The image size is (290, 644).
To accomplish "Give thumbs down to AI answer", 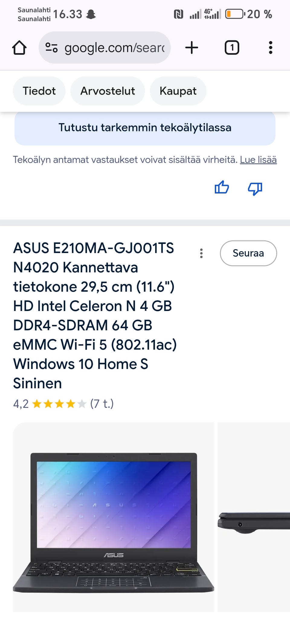I will pos(255,188).
